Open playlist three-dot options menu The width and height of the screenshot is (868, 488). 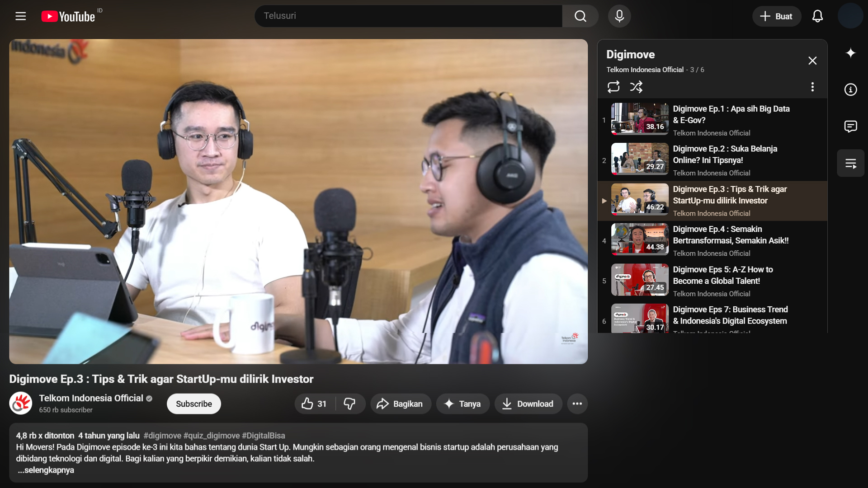tap(812, 87)
